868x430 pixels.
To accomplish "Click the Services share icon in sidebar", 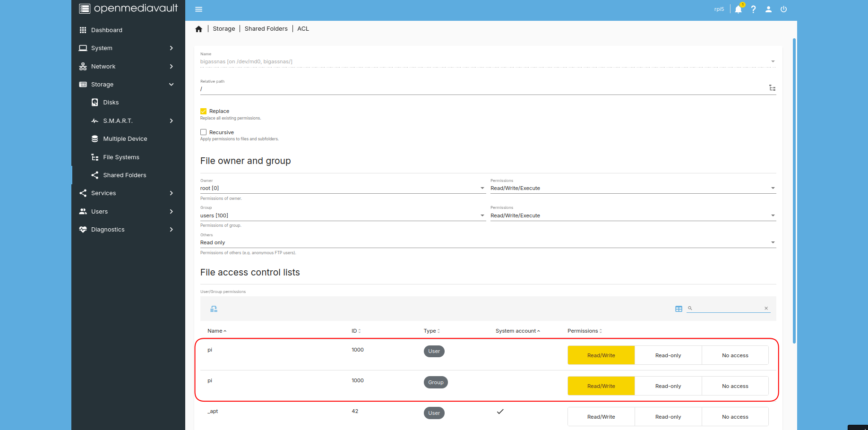I will 83,193.
